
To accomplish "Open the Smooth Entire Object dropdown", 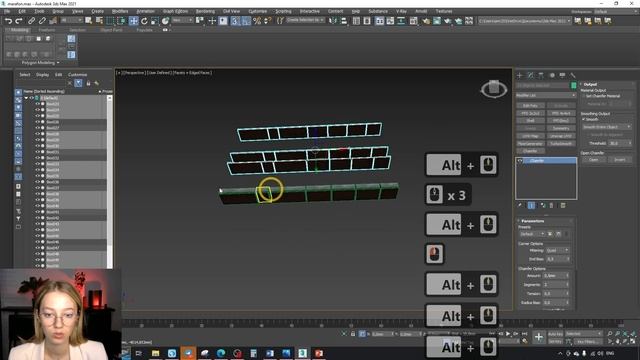I will (607, 127).
